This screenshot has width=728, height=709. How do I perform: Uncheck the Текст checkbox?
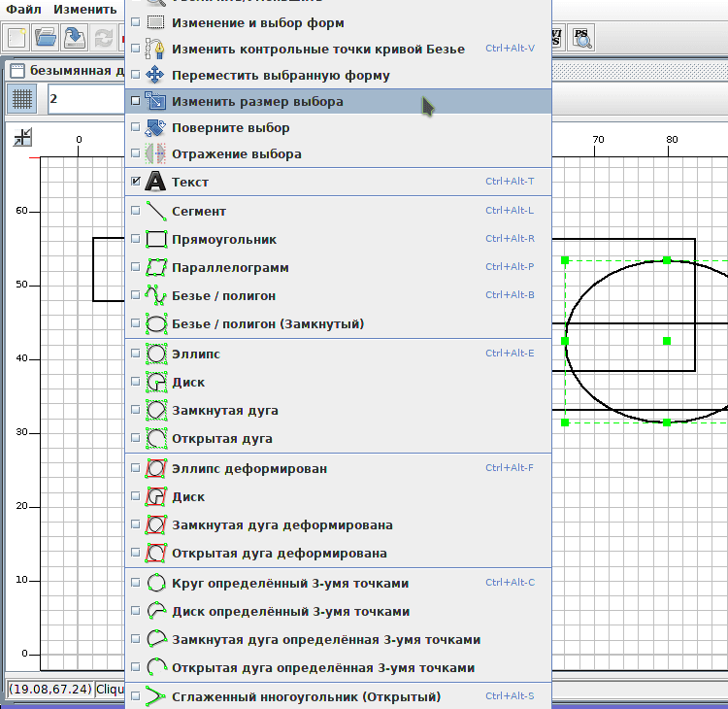(136, 182)
